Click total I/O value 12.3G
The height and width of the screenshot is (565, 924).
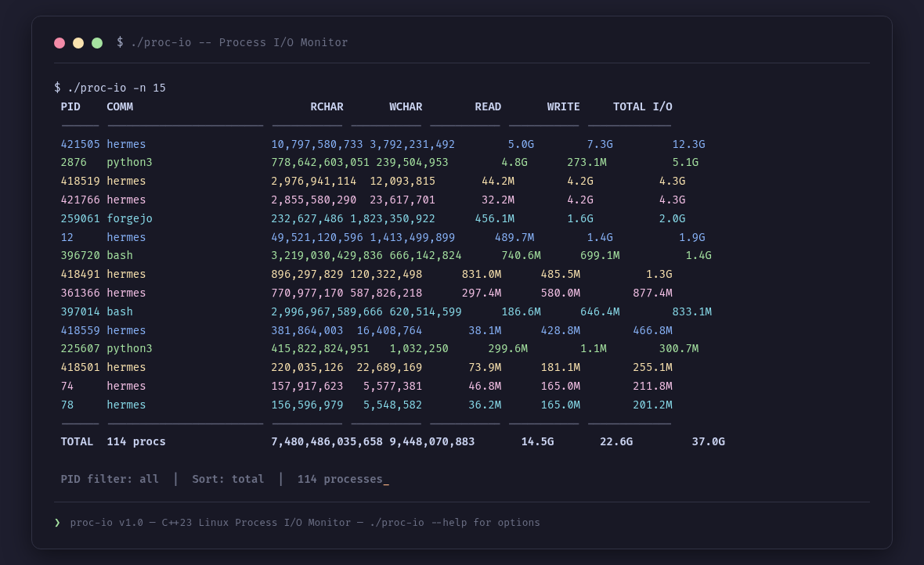click(x=689, y=144)
